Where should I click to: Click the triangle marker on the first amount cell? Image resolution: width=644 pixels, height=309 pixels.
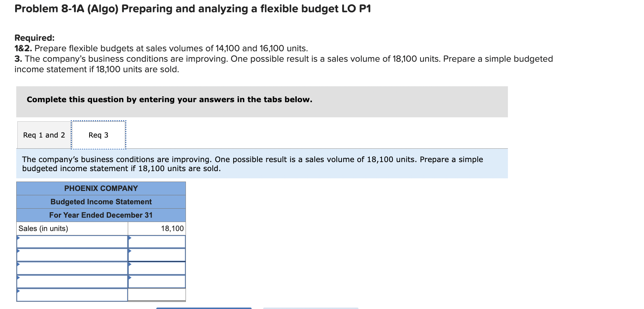[x=129, y=238]
